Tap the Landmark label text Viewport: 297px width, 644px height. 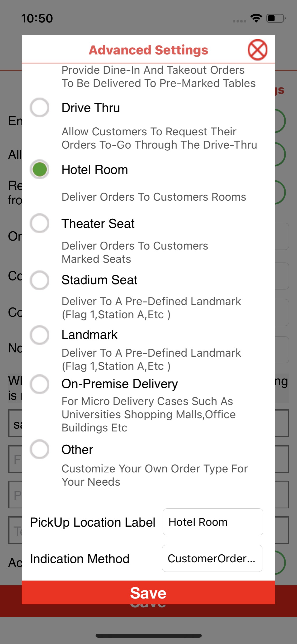click(89, 335)
